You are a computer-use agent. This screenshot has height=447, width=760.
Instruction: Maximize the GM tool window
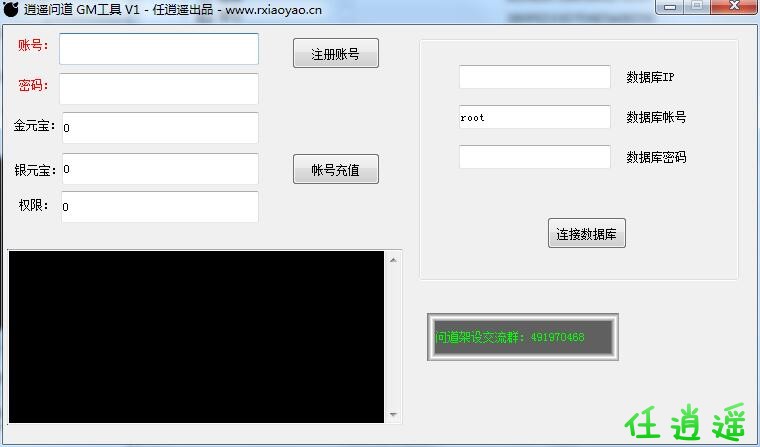pos(695,7)
